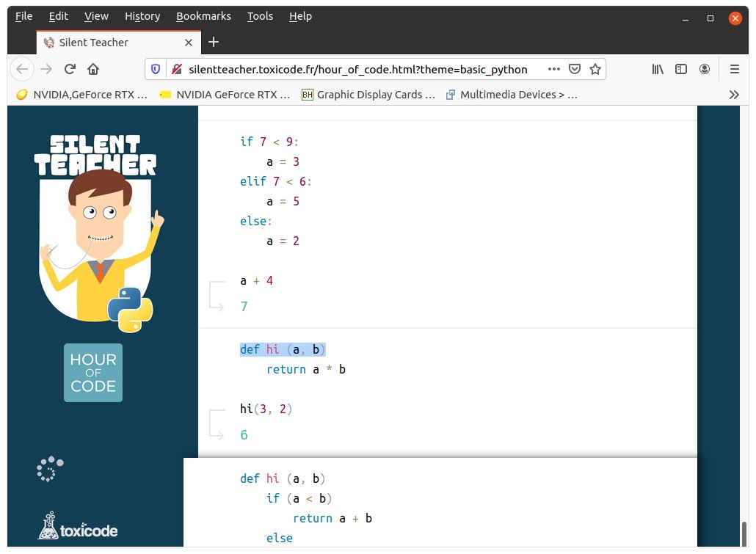
Task: Save page to Pocket
Action: pos(575,70)
